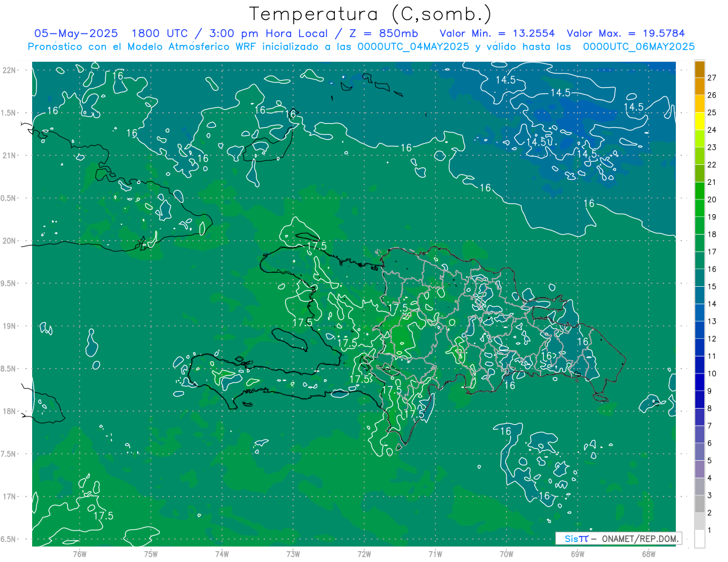Click the "69W" longitude axis label
Image resolution: width=728 pixels, height=562 pixels.
(x=577, y=554)
